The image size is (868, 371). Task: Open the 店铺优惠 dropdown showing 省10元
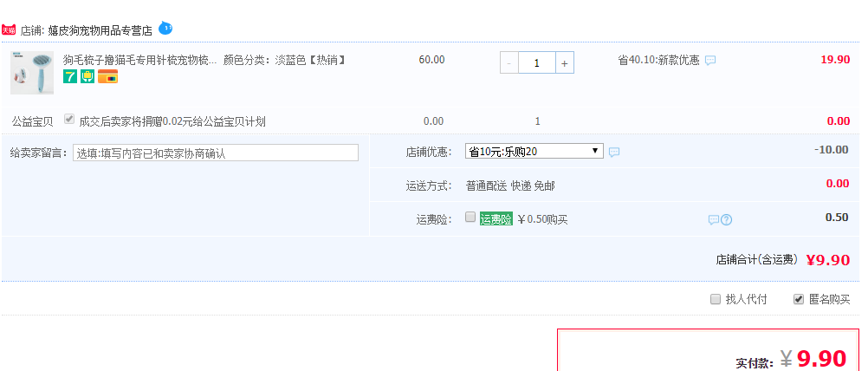tap(534, 151)
